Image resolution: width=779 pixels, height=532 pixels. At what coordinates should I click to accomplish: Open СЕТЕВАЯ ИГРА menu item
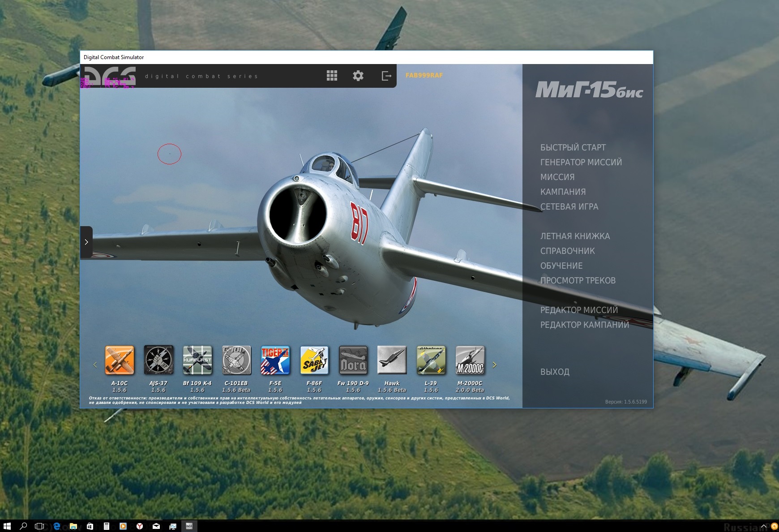[x=569, y=206]
